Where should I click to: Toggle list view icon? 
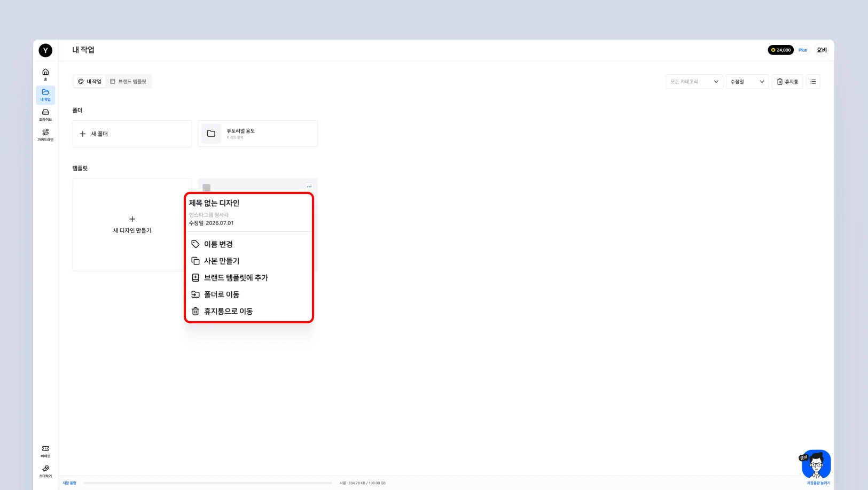[x=813, y=82]
